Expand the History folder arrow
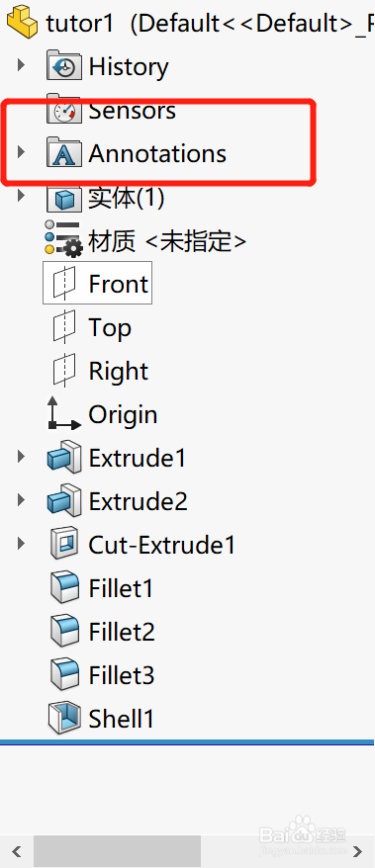The height and width of the screenshot is (868, 375). click(x=21, y=65)
